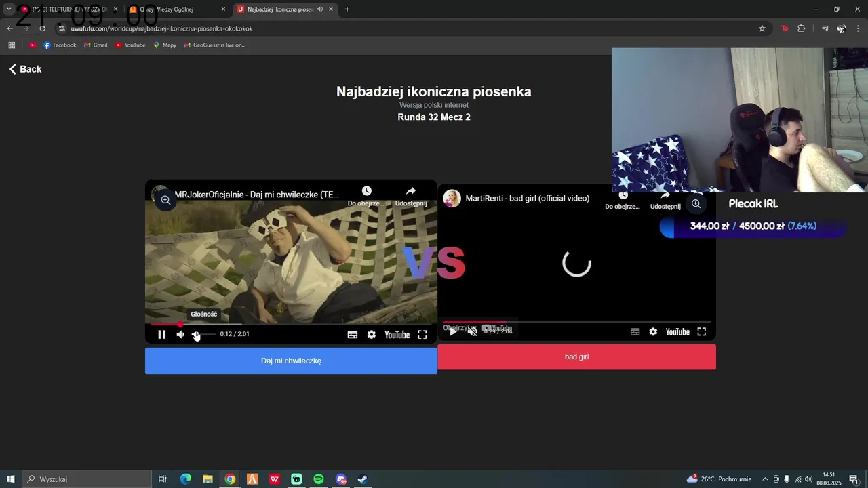Enter fullscreen on the left video
This screenshot has width=868, height=488.
click(x=422, y=335)
